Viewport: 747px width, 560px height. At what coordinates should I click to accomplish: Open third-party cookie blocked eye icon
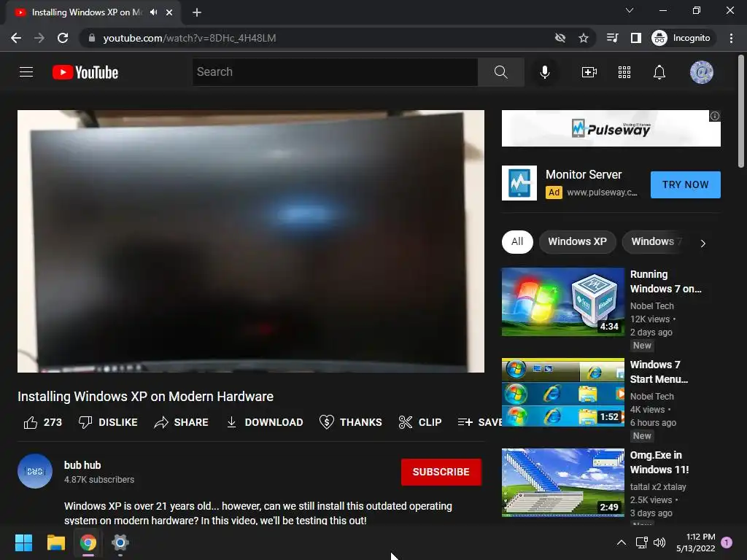pos(560,38)
